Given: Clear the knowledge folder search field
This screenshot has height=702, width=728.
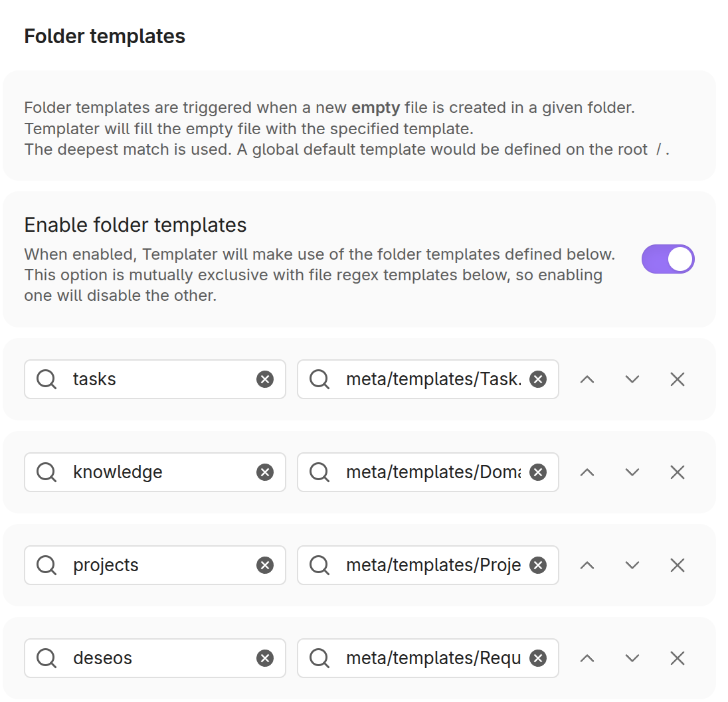Looking at the screenshot, I should (x=265, y=472).
